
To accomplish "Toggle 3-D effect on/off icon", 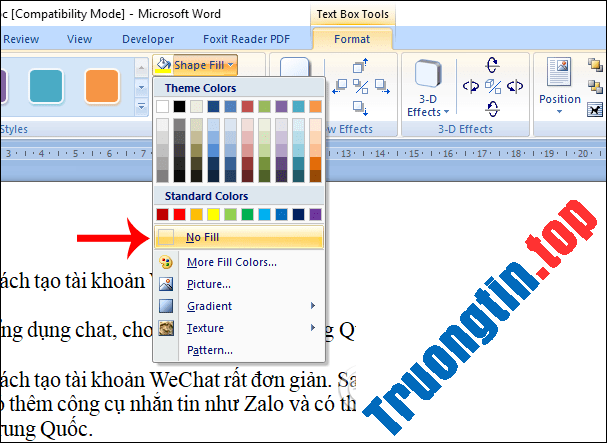I will pos(493,86).
